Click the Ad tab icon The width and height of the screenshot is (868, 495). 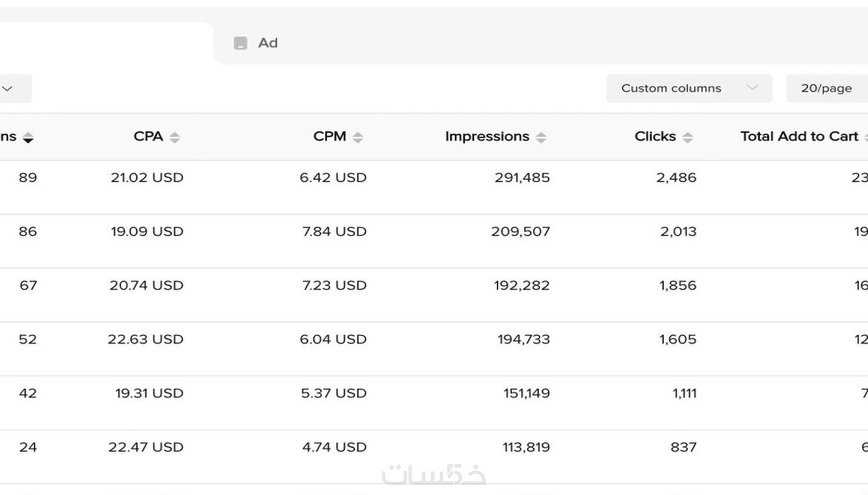coord(240,43)
